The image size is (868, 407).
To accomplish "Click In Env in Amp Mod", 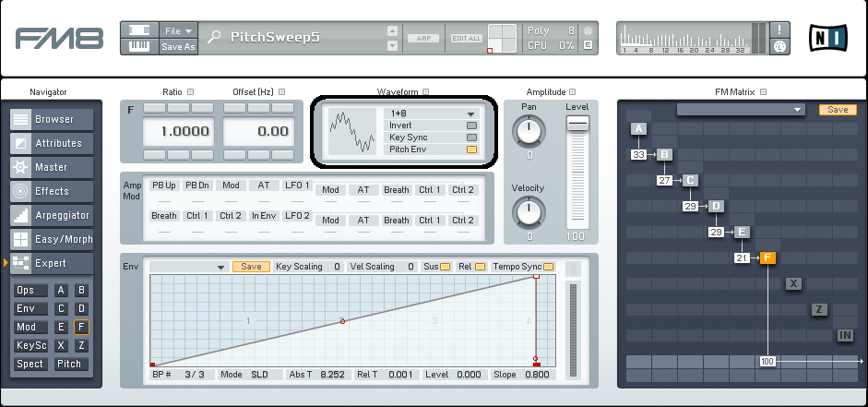I will pos(264,215).
